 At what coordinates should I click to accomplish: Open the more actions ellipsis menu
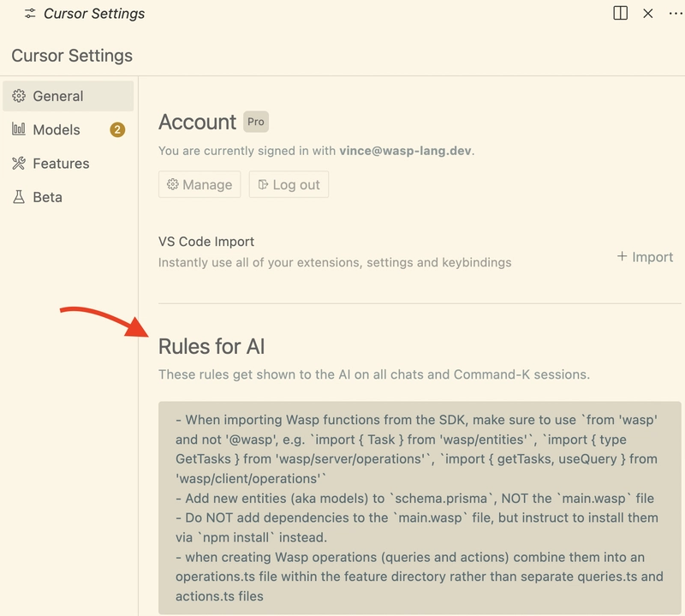[676, 14]
